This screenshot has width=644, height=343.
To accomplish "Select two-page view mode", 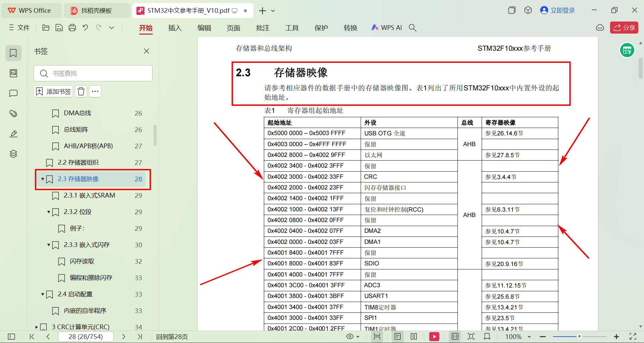I will tap(414, 337).
